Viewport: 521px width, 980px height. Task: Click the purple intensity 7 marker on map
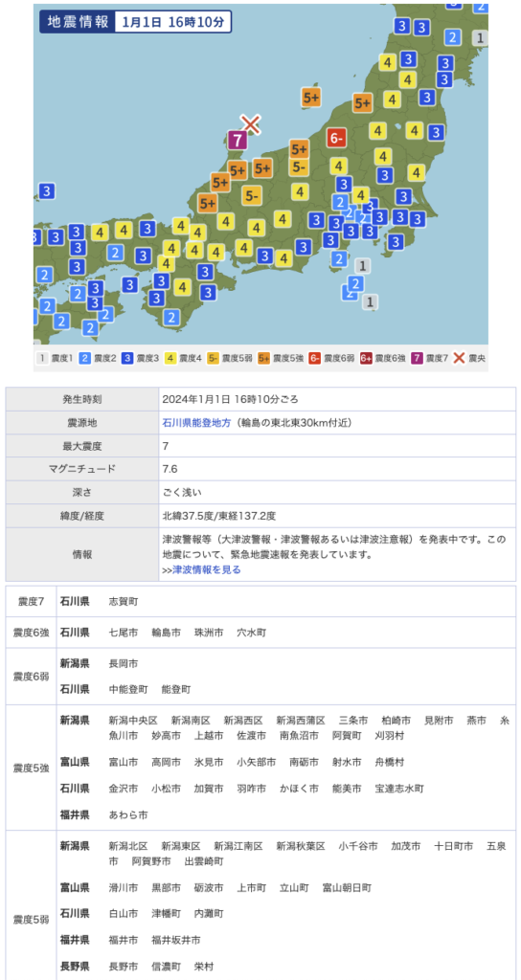(238, 140)
